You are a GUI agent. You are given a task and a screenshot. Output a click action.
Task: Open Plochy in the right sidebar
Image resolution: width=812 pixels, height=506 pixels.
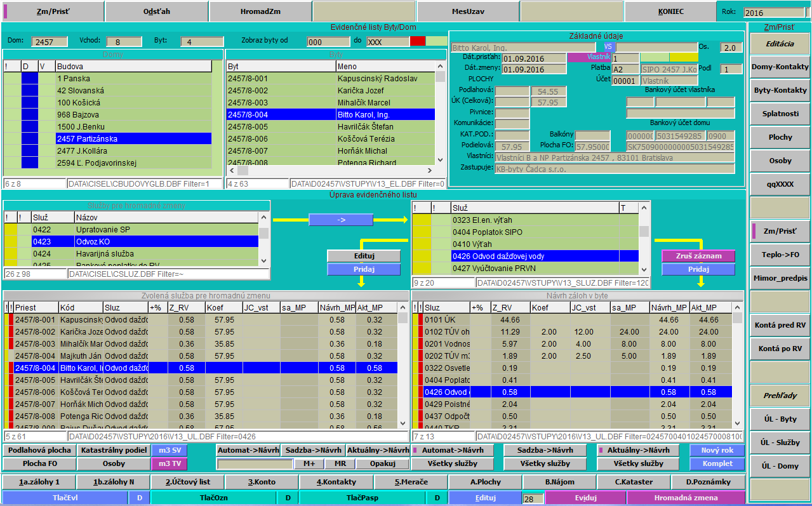pos(780,137)
